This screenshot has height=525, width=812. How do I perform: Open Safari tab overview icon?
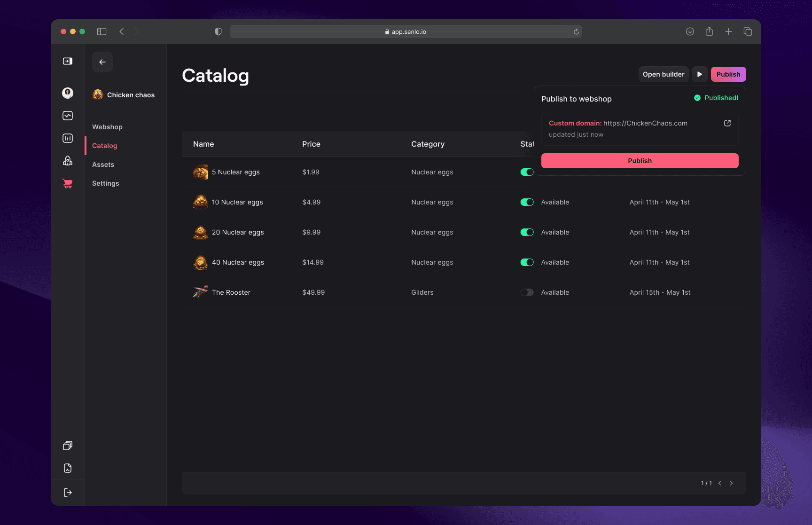748,31
